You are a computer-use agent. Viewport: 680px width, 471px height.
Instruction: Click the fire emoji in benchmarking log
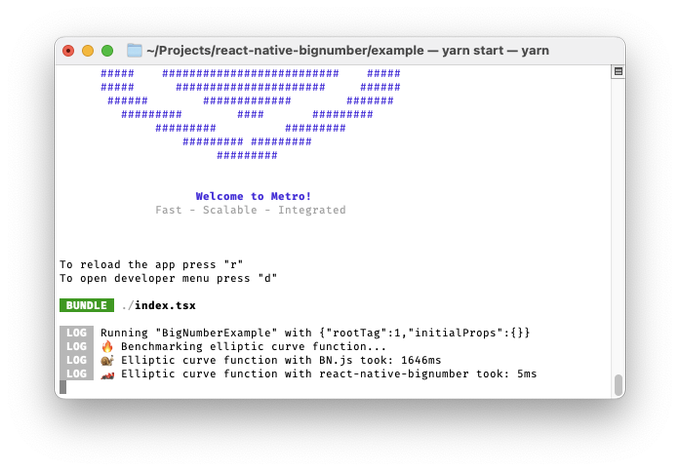click(107, 346)
